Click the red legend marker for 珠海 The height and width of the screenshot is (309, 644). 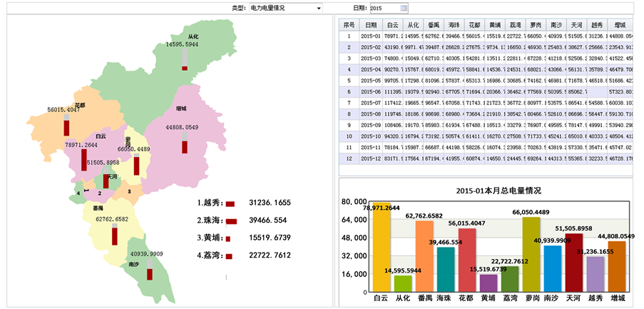230,221
